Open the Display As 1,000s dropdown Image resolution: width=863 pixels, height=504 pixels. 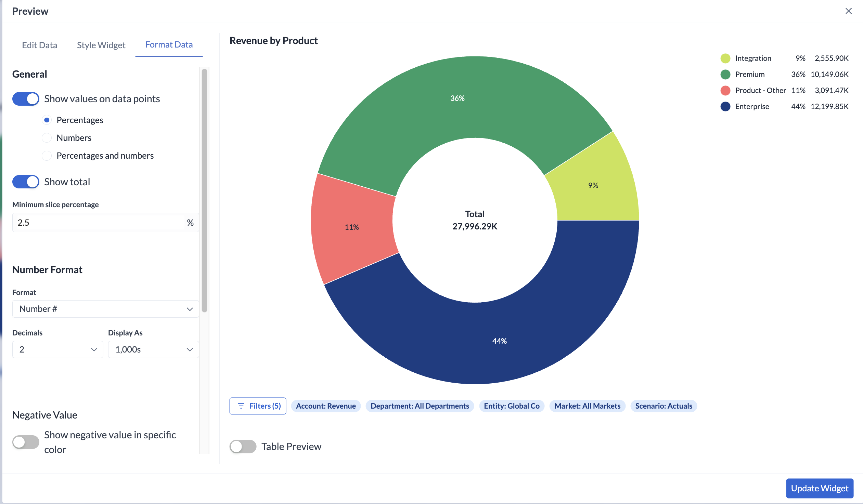[153, 349]
